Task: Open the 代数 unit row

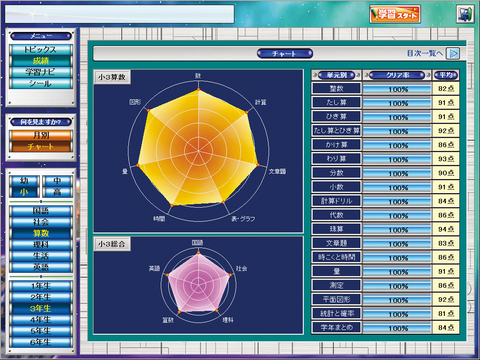Action: tap(336, 215)
